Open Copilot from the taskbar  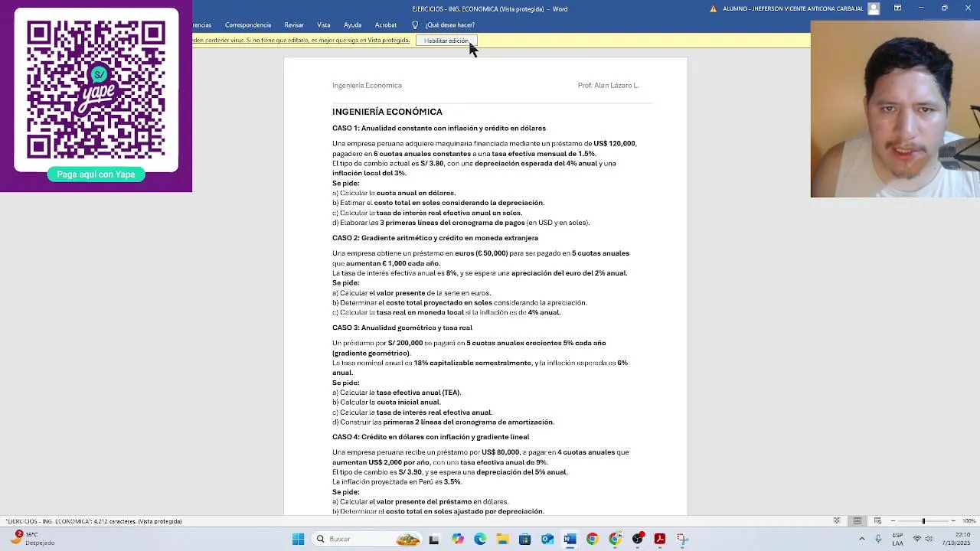(x=457, y=539)
